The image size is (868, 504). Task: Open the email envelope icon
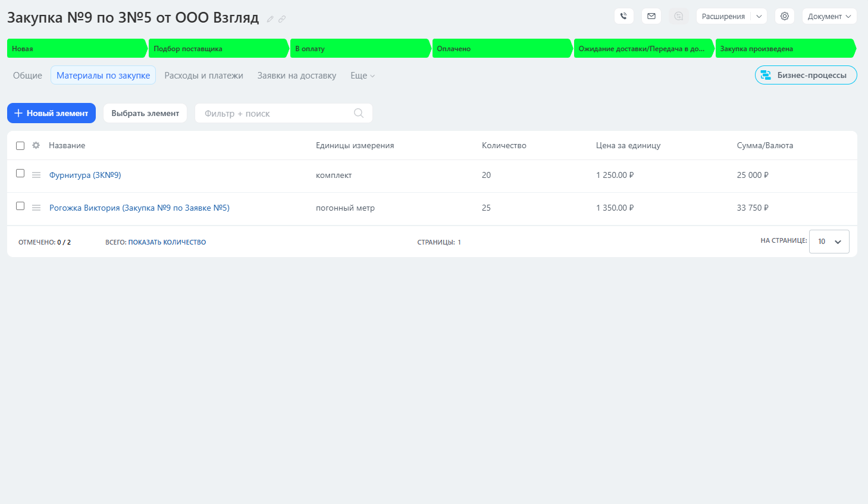coord(651,16)
